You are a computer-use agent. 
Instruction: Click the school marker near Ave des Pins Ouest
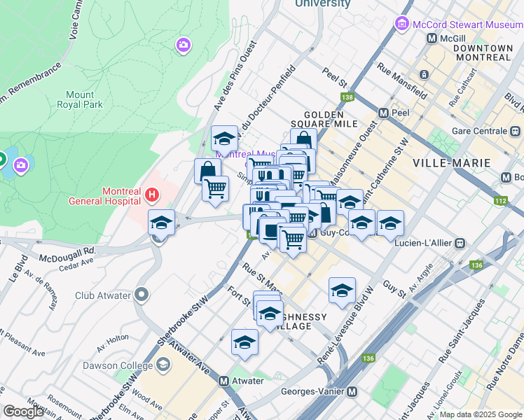point(225,141)
